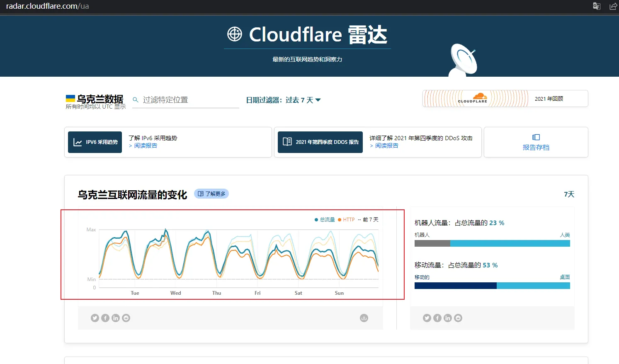Share traffic chart on Facebook
The height and width of the screenshot is (364, 619).
pos(105,318)
